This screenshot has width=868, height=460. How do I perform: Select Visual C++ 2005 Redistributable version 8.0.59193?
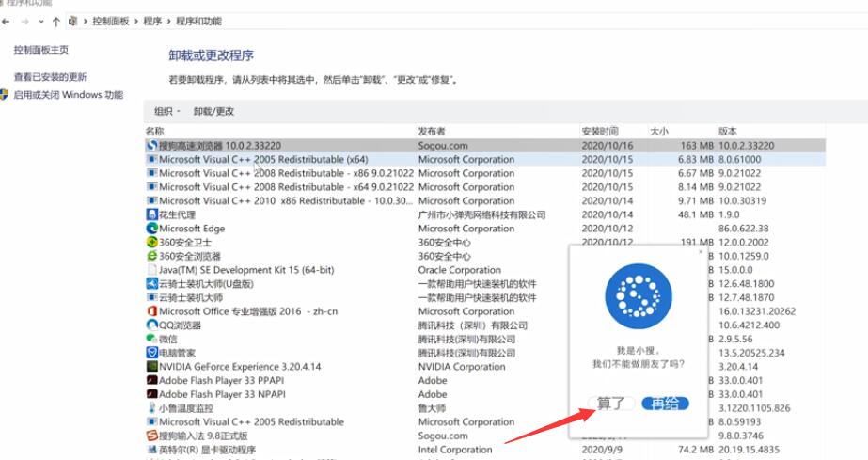pos(485,421)
